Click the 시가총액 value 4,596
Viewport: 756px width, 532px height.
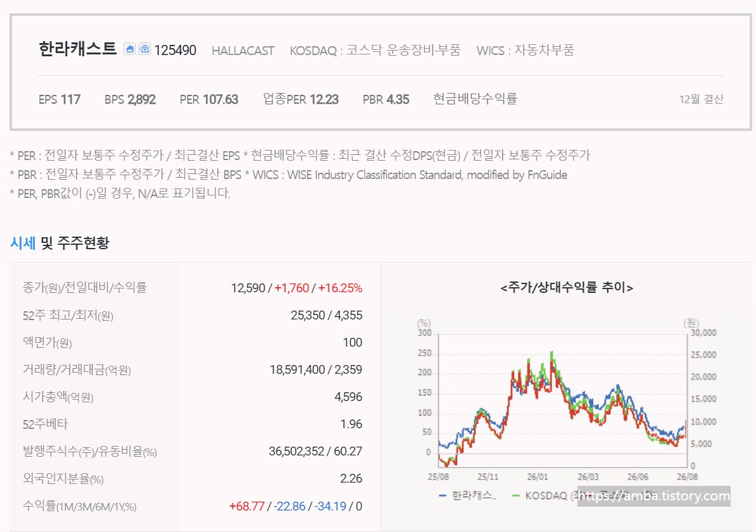[x=348, y=397]
